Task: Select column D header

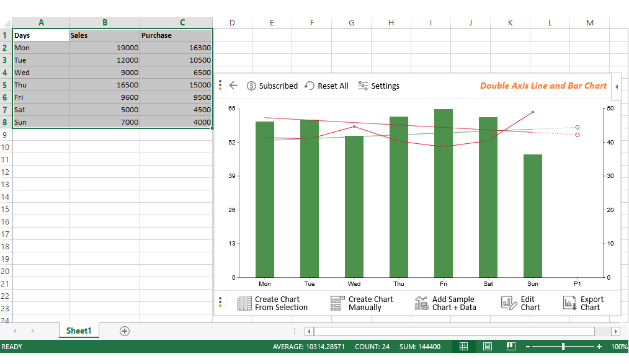Action: [x=232, y=22]
